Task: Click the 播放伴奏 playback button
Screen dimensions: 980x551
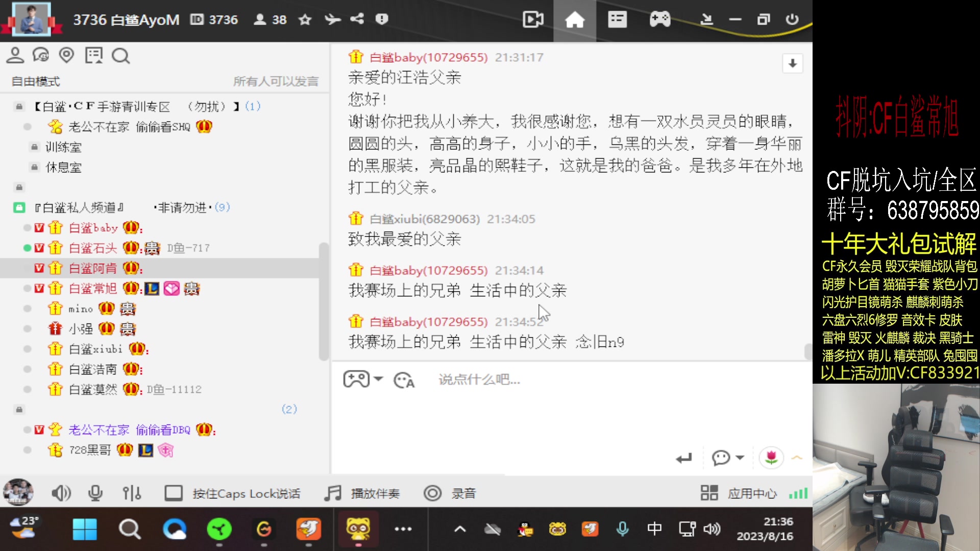Action: pyautogui.click(x=363, y=493)
